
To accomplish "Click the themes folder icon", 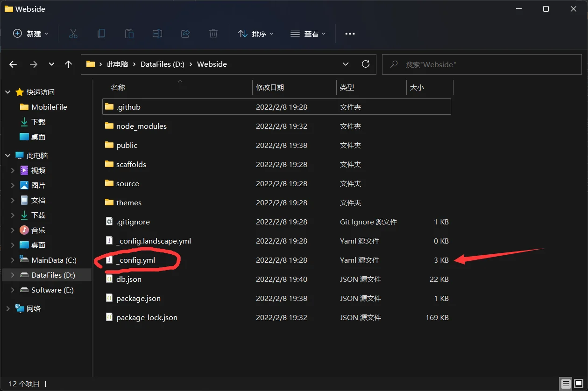I will point(109,202).
